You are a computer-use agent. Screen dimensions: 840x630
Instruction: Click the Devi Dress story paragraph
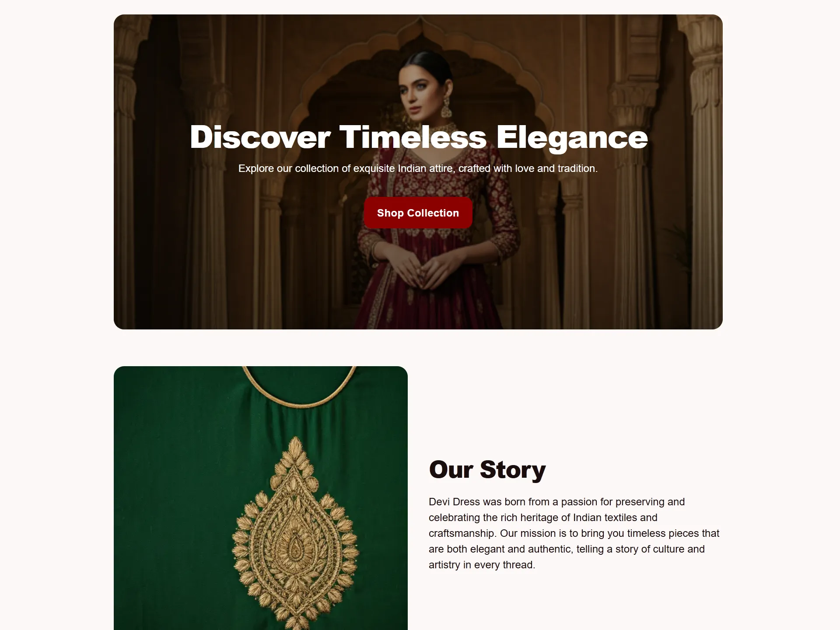[574, 533]
